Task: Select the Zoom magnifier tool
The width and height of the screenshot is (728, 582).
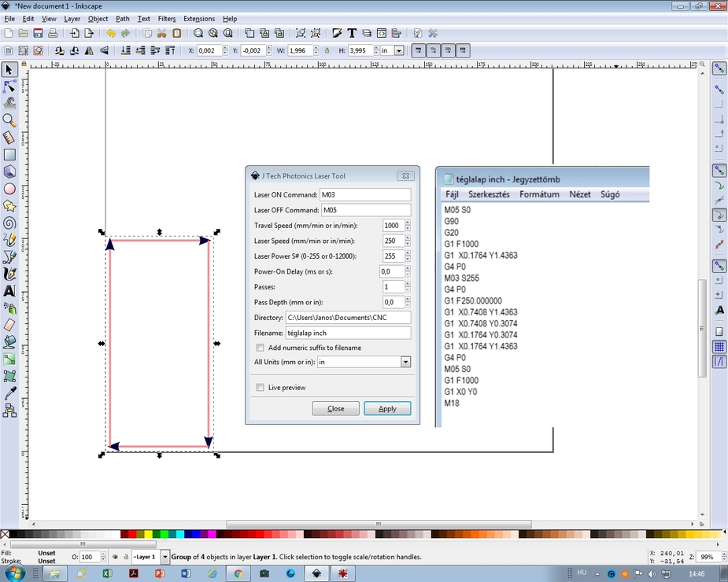Action: tap(9, 120)
